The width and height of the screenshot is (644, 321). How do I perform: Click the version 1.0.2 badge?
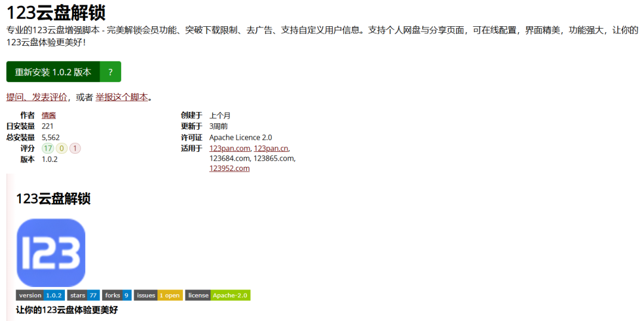(x=41, y=295)
